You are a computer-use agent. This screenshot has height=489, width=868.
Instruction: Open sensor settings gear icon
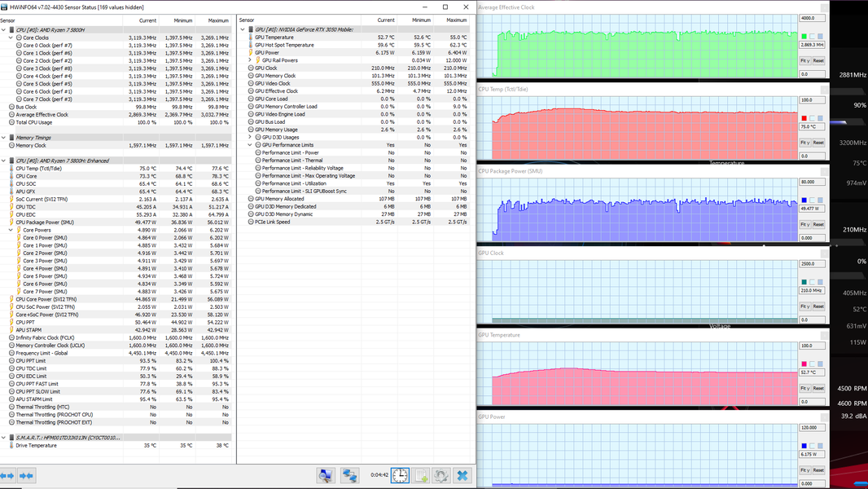point(441,475)
